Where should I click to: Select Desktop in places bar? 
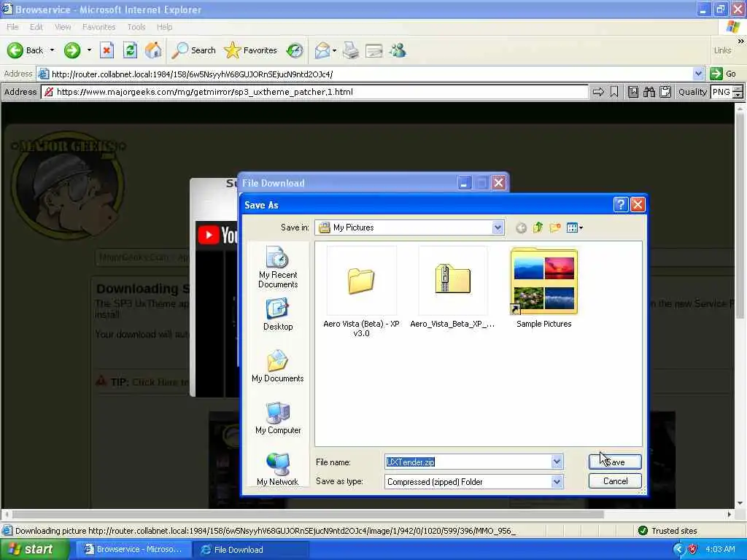278,314
